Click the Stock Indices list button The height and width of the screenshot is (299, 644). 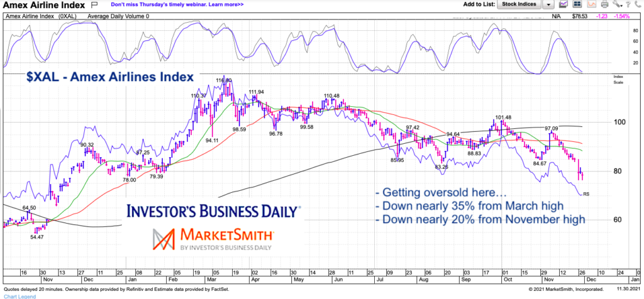click(519, 4)
